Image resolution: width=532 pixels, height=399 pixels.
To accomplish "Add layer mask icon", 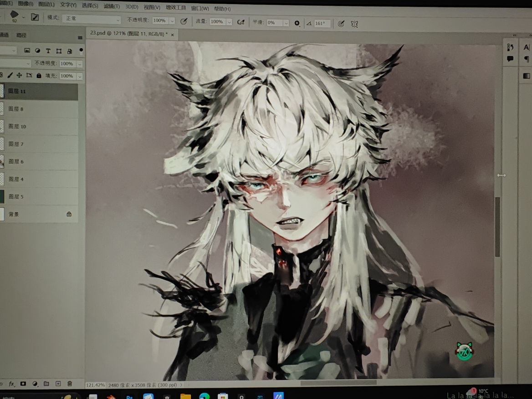I will tap(23, 384).
